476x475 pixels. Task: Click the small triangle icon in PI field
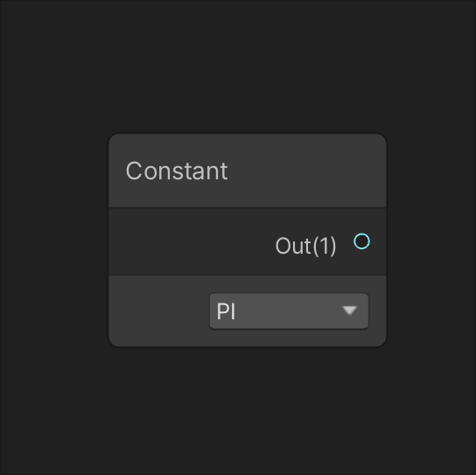click(x=349, y=311)
